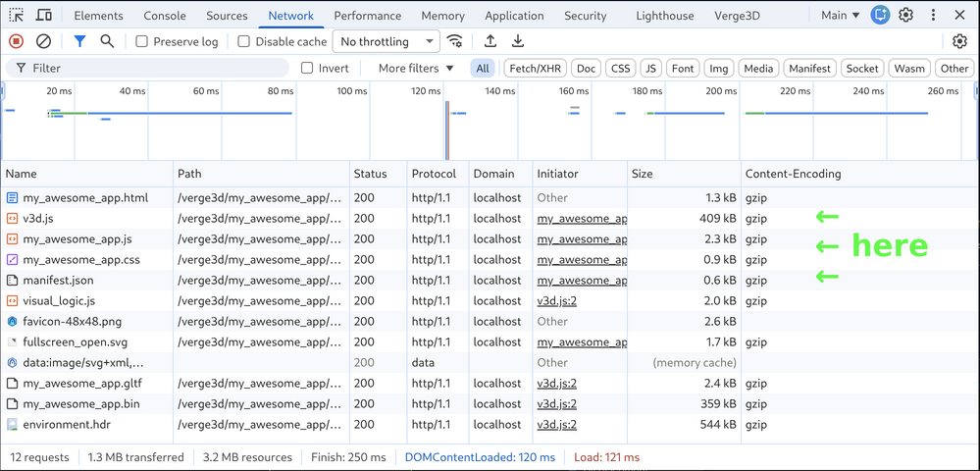Filter requests by Media type
The width and height of the screenshot is (980, 471).
pyautogui.click(x=758, y=68)
